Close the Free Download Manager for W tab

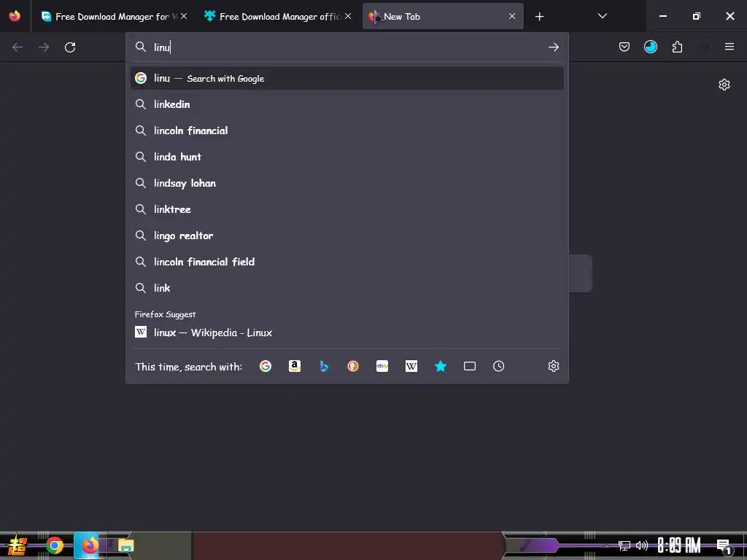[184, 16]
